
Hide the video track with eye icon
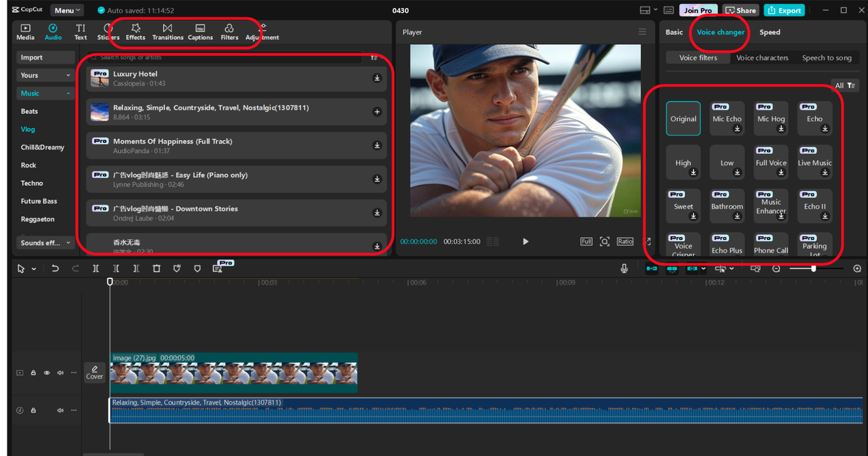point(47,373)
